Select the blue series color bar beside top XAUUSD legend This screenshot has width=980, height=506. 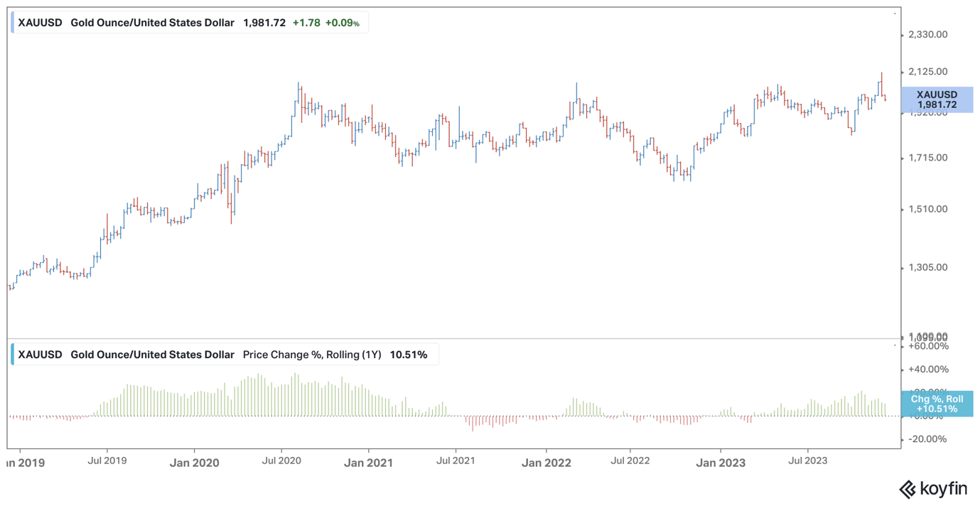point(12,23)
